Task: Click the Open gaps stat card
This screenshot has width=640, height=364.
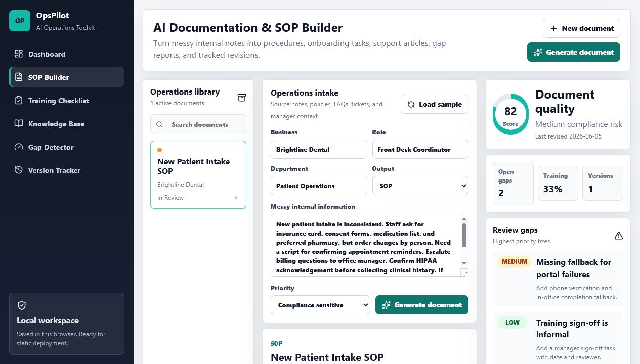Action: [513, 184]
